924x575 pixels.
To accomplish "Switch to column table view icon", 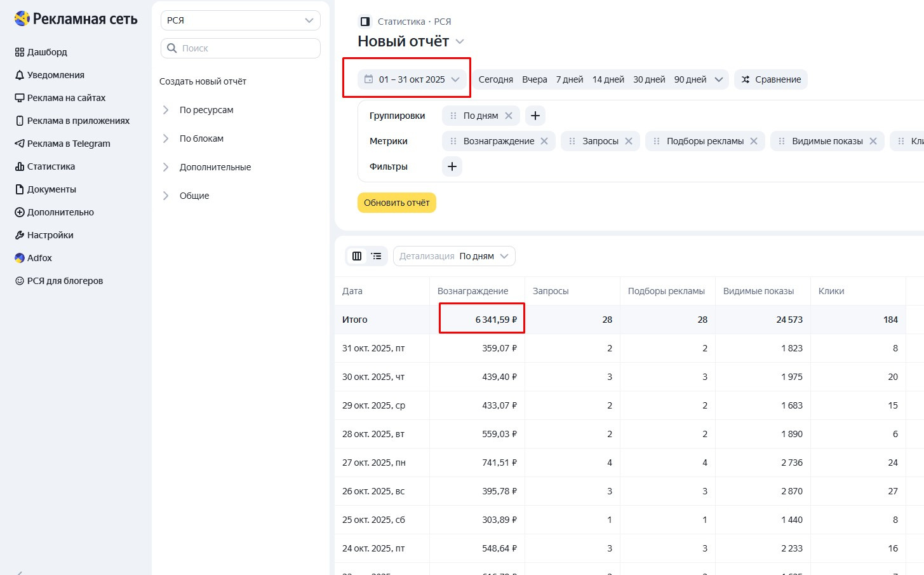I will coord(357,256).
